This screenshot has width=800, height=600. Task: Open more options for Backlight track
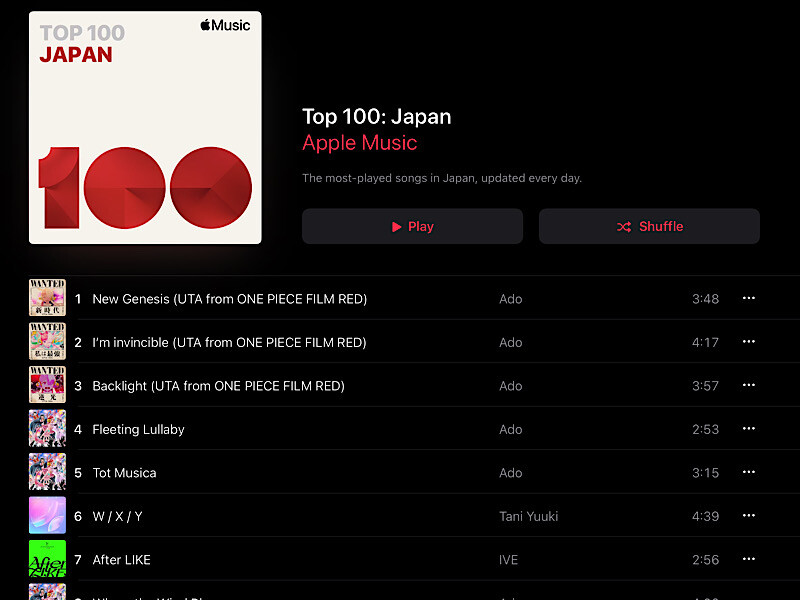coord(748,385)
